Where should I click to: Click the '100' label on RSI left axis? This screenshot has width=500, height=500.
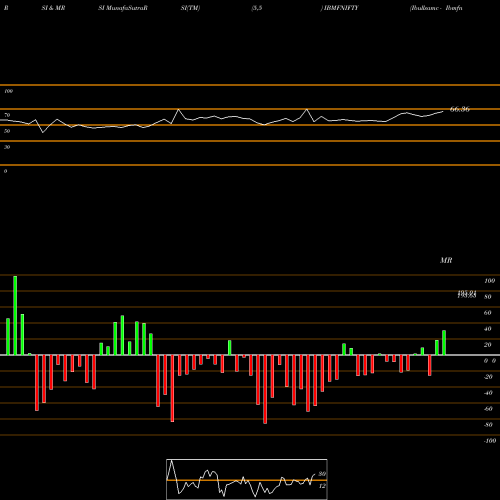pos(8,91)
